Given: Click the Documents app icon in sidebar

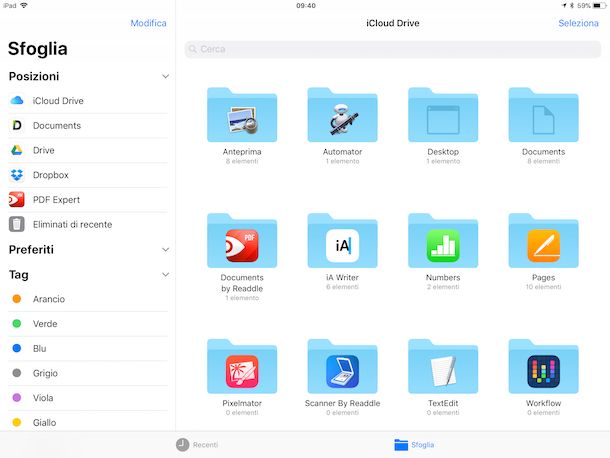Looking at the screenshot, I should [17, 125].
